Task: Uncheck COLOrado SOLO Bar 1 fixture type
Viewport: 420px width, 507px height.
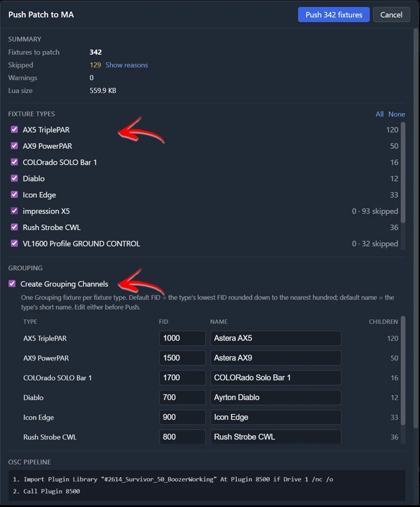Action: pos(14,162)
